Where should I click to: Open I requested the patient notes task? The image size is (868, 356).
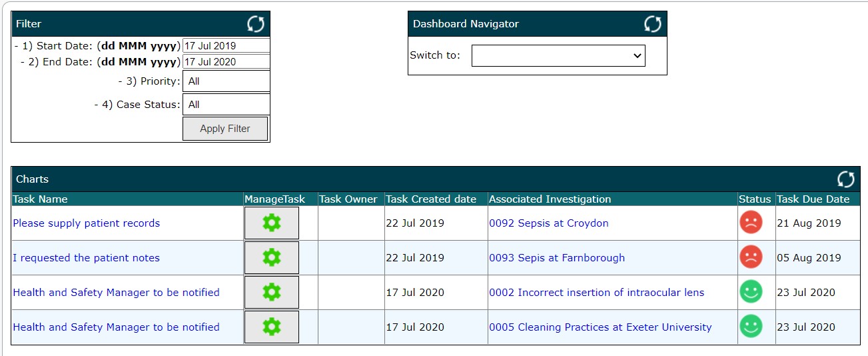click(87, 258)
